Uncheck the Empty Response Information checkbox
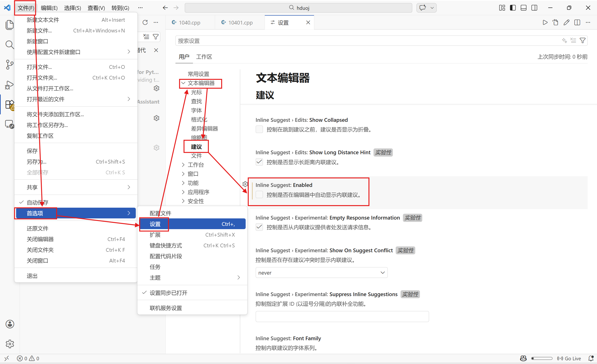The height and width of the screenshot is (364, 597). [x=259, y=227]
